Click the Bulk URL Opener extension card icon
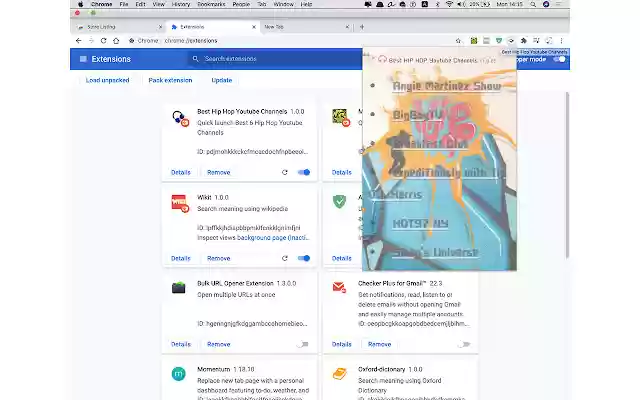 pyautogui.click(x=178, y=288)
